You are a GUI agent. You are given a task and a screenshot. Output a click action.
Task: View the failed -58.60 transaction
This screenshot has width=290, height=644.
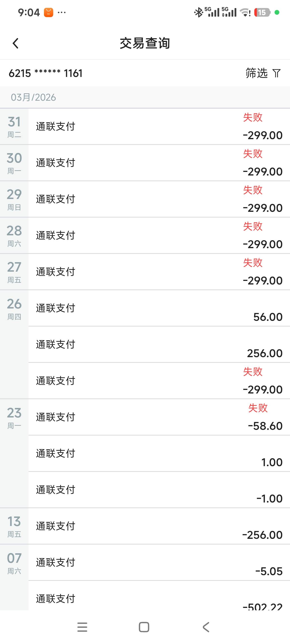point(159,417)
